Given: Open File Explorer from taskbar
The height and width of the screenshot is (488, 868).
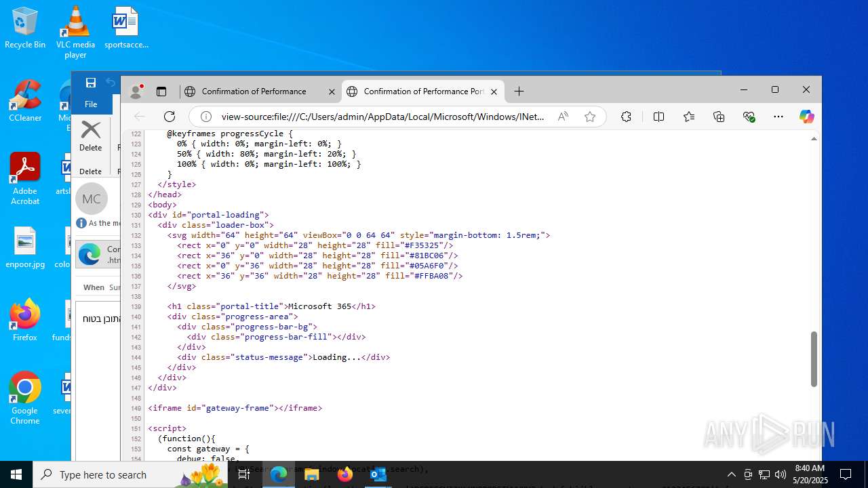Looking at the screenshot, I should [x=312, y=474].
